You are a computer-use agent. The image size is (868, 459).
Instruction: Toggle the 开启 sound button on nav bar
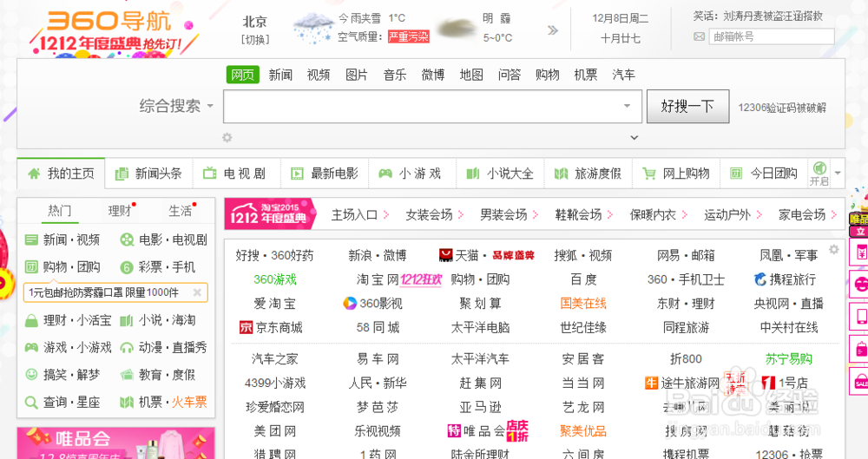tap(819, 174)
